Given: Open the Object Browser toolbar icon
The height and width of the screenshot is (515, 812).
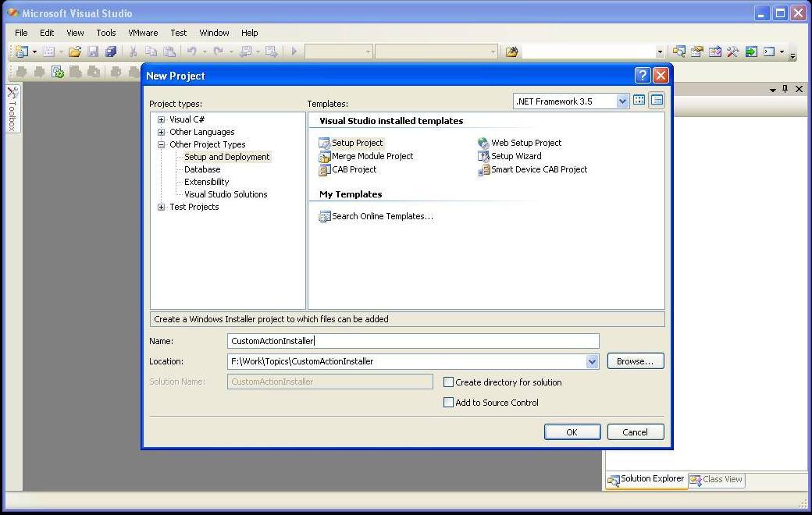Looking at the screenshot, I should coord(715,51).
